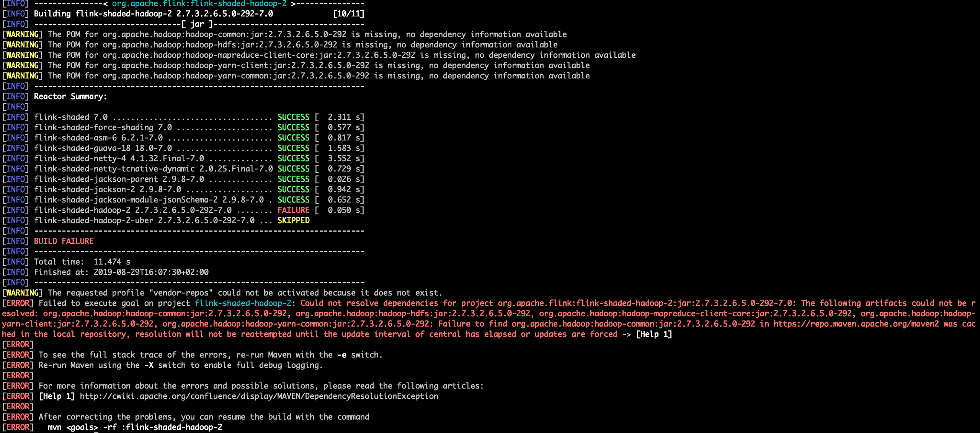980x433 pixels.
Task: Click the [Help 1] reference after 'forced ->'
Action: tap(654, 334)
